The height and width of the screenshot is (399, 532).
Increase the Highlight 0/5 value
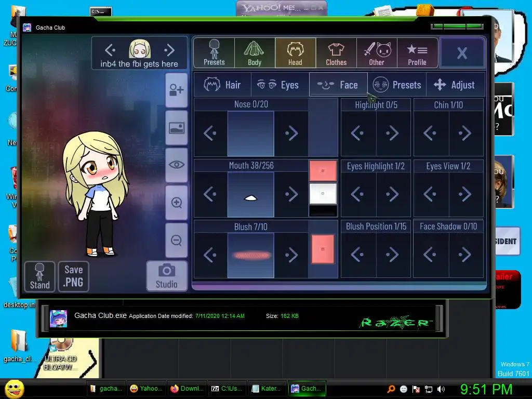(393, 134)
